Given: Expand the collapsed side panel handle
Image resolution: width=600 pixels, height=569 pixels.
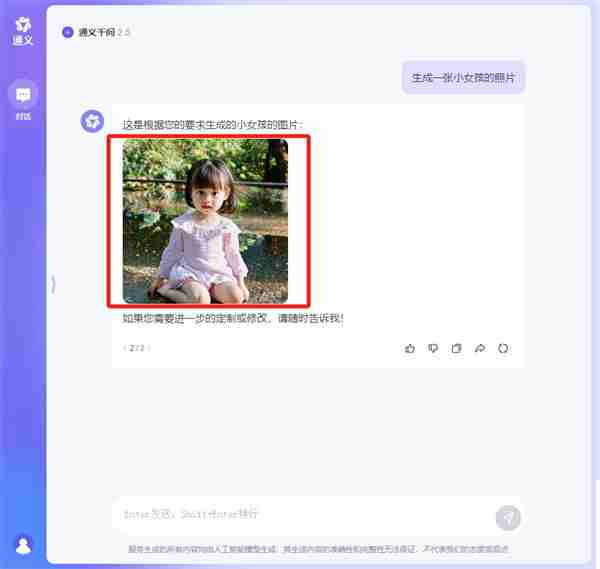Looking at the screenshot, I should 53,284.
